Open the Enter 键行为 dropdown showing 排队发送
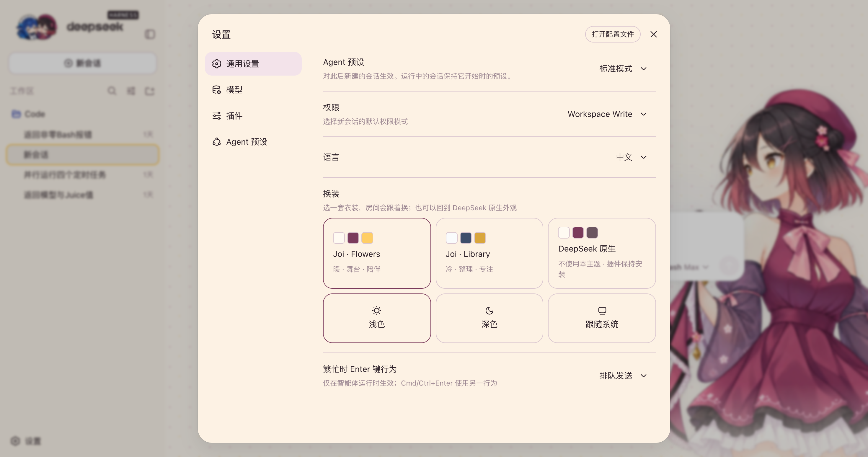This screenshot has height=457, width=868. [623, 376]
